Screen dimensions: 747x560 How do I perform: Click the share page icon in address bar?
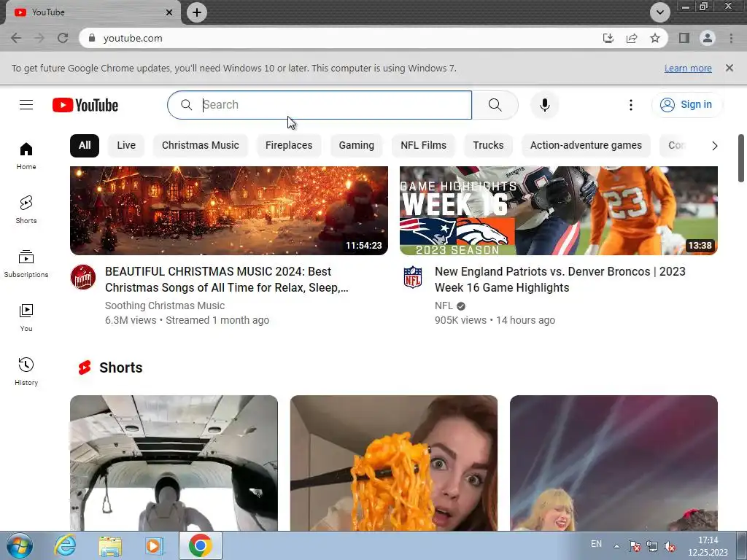tap(632, 38)
